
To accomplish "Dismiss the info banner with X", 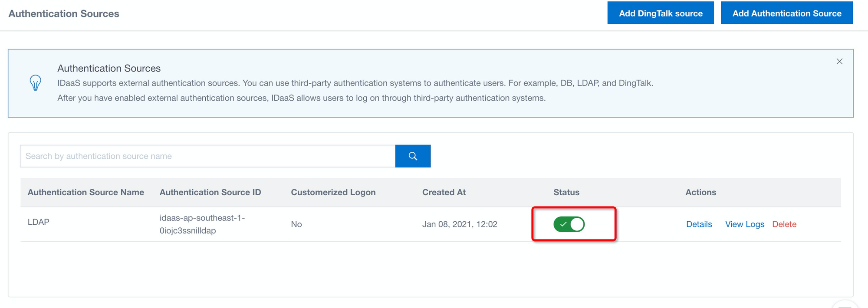I will tap(839, 62).
